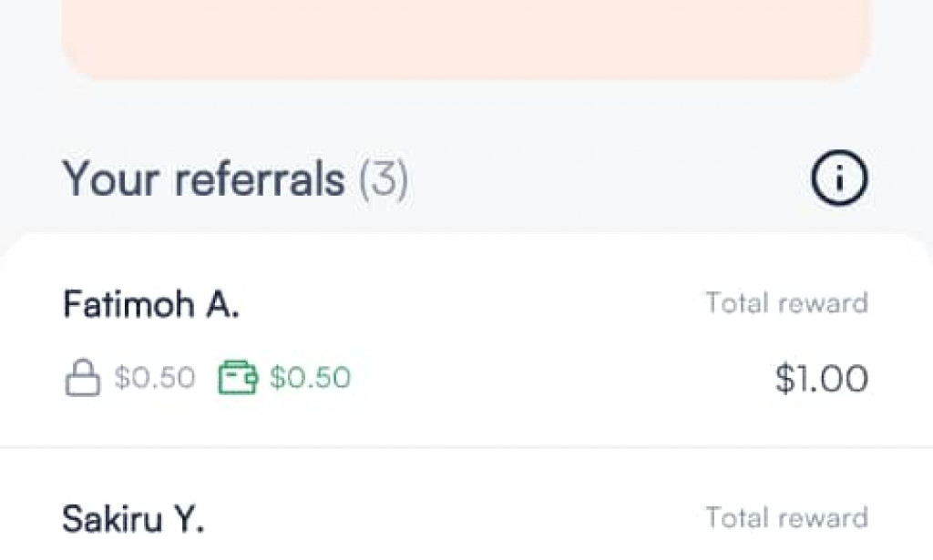Select the Fatimoh A. referral name
This screenshot has width=933, height=560.
[x=150, y=305]
